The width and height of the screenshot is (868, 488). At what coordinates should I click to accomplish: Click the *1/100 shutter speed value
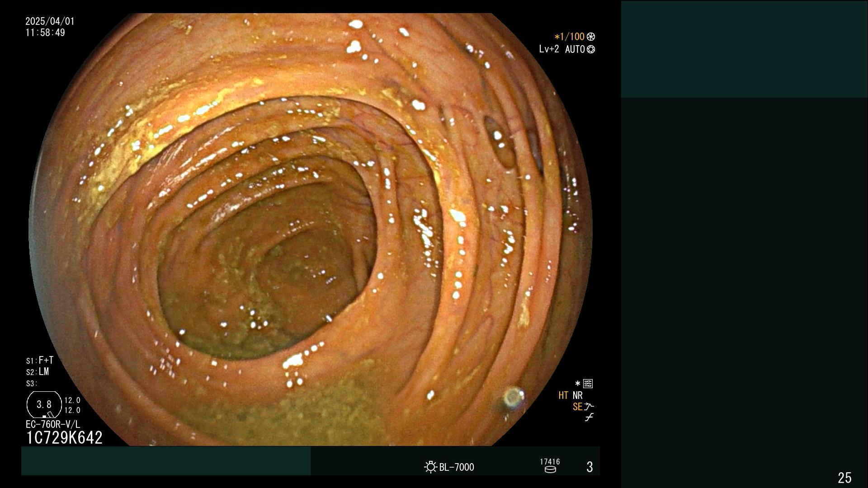coord(569,37)
